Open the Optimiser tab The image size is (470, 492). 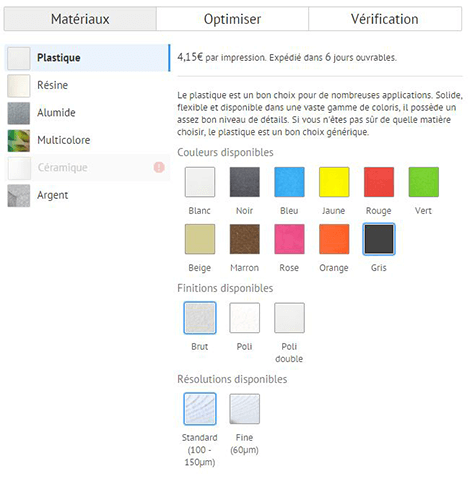coord(232,19)
